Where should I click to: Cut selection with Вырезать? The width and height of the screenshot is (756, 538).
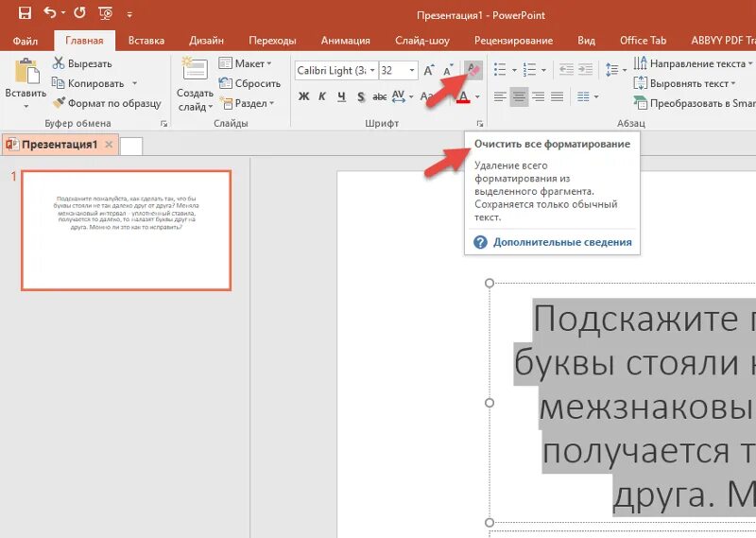82,63
